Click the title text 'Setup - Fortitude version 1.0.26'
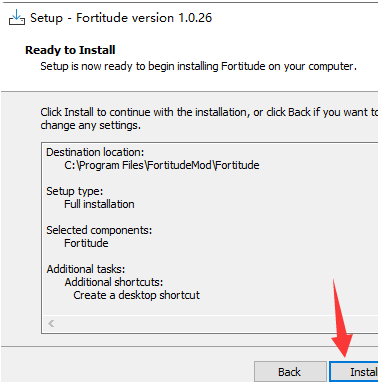 pos(121,18)
